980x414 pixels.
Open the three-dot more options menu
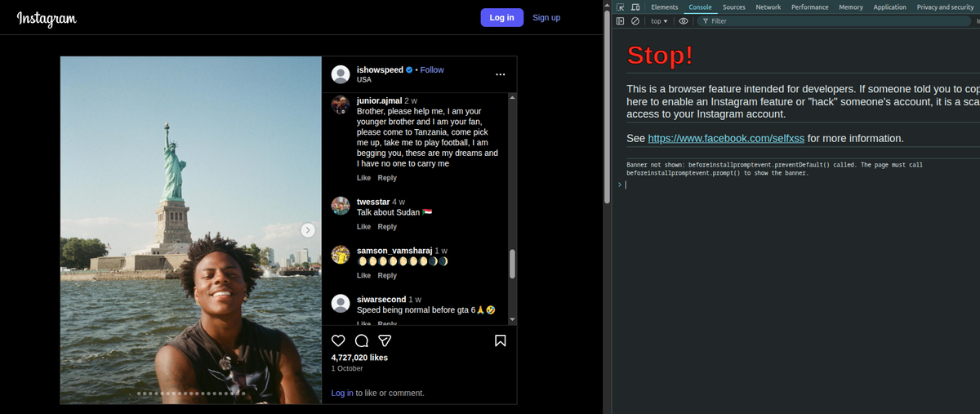coord(501,74)
